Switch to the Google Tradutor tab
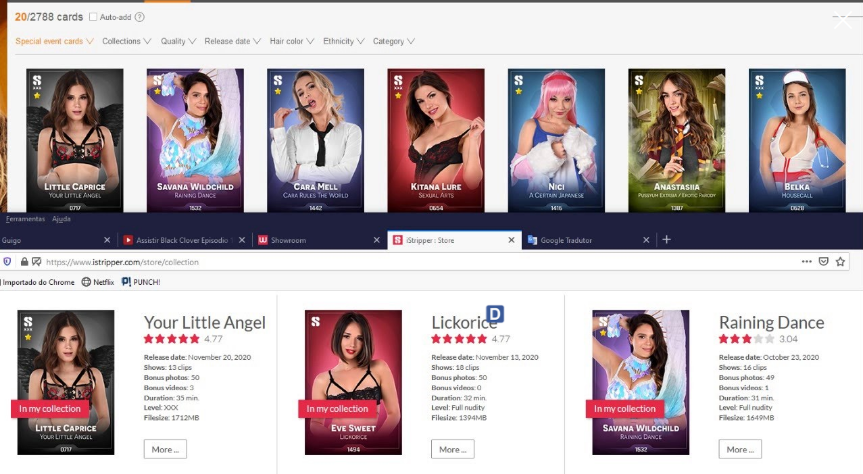Image resolution: width=863 pixels, height=474 pixels. tap(588, 240)
